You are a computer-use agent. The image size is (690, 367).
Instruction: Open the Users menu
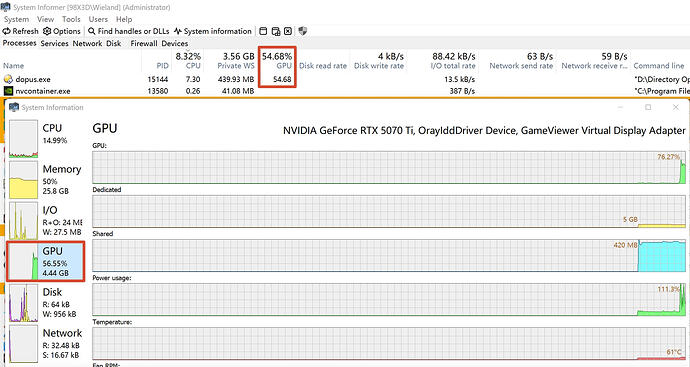pos(98,19)
